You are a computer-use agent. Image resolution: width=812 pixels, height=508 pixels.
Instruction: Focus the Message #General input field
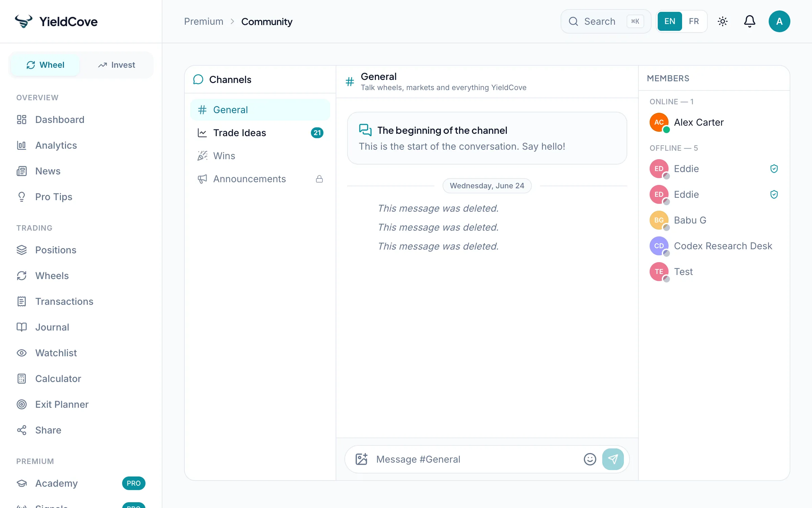coord(476,459)
